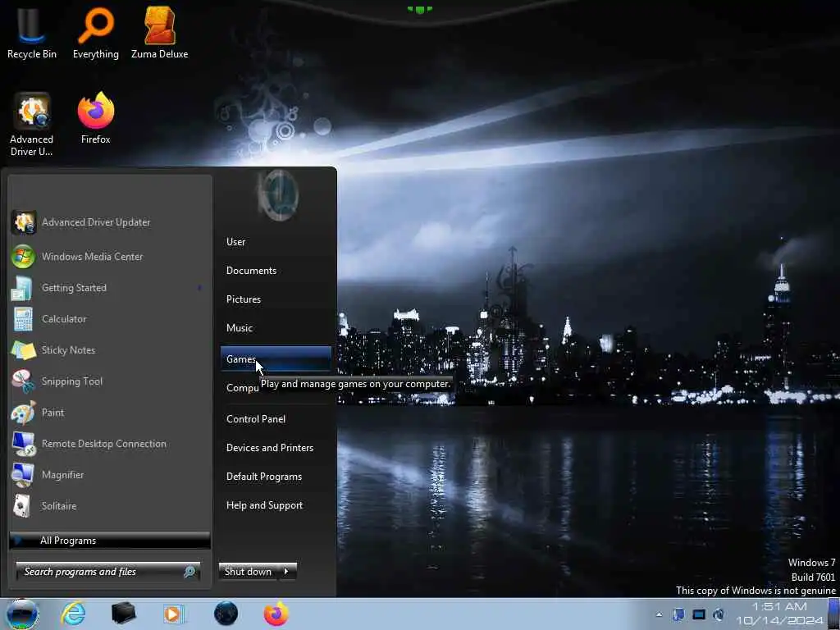Click the dark globe taskbar icon
The width and height of the screenshot is (840, 630).
(x=226, y=614)
